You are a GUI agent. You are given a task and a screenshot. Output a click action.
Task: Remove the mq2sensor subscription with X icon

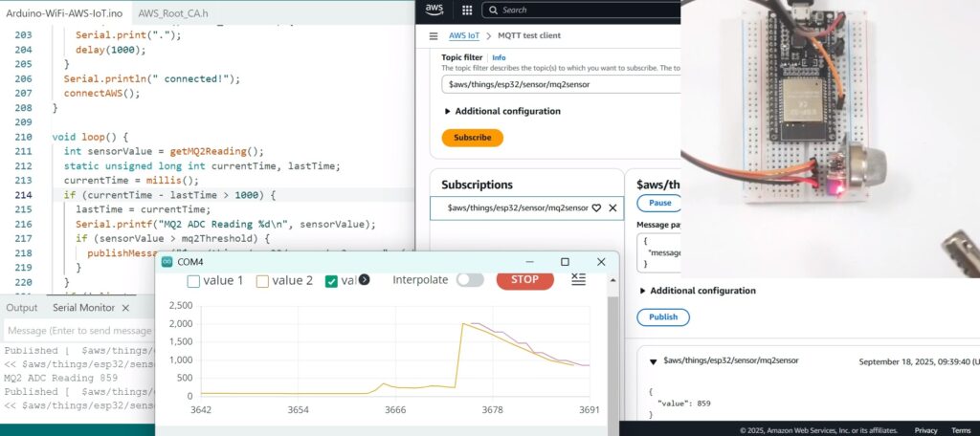click(612, 207)
